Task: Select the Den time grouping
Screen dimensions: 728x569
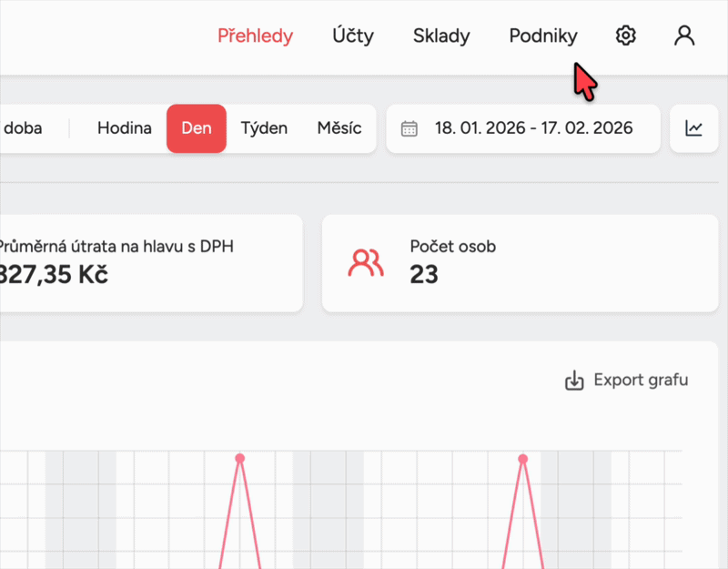Action: coord(197,128)
